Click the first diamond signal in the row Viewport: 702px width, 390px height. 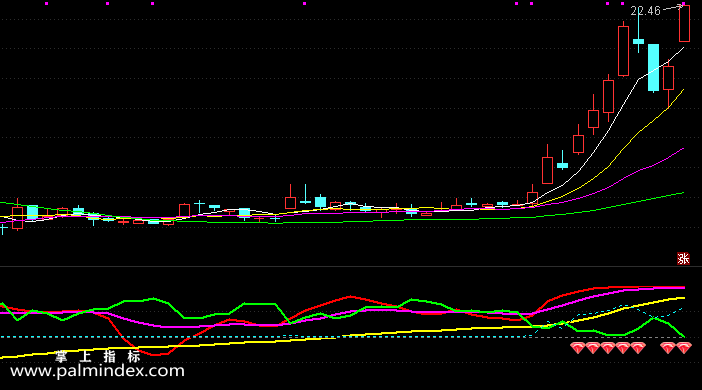pyautogui.click(x=578, y=347)
